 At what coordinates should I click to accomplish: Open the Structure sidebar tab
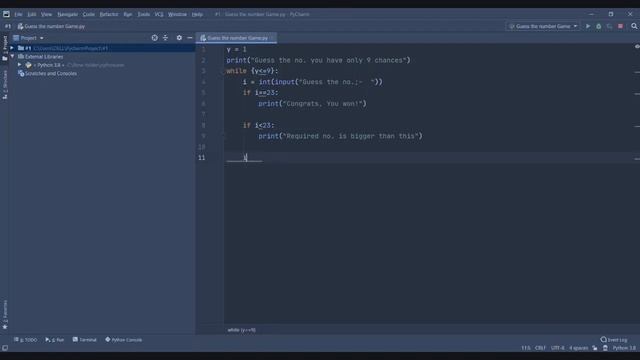[x=5, y=84]
